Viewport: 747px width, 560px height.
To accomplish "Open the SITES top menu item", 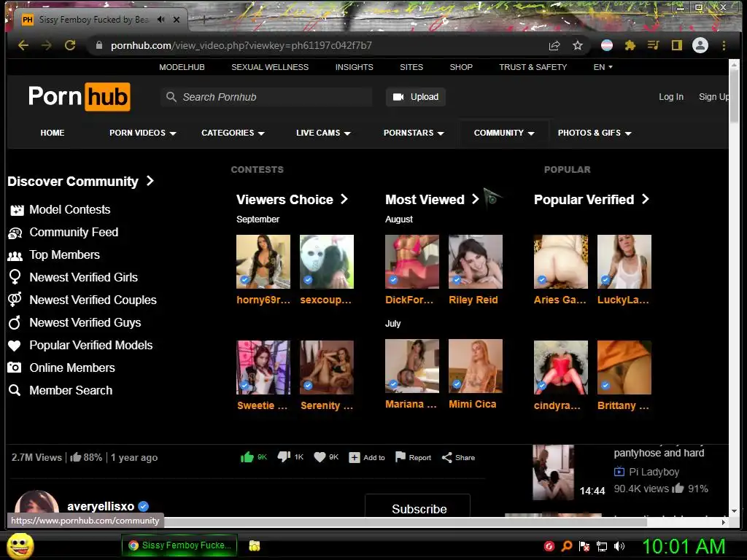I will [x=411, y=67].
